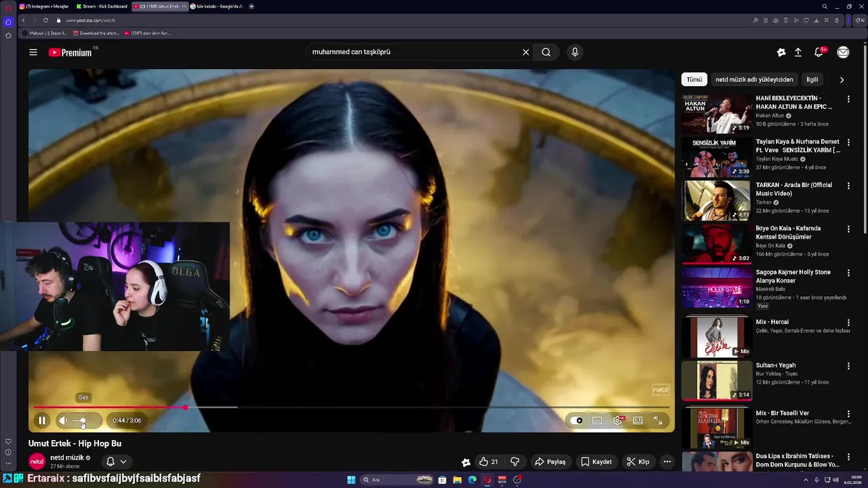Open more actions ellipsis under the video
Screen dimensions: 868x488
667,462
